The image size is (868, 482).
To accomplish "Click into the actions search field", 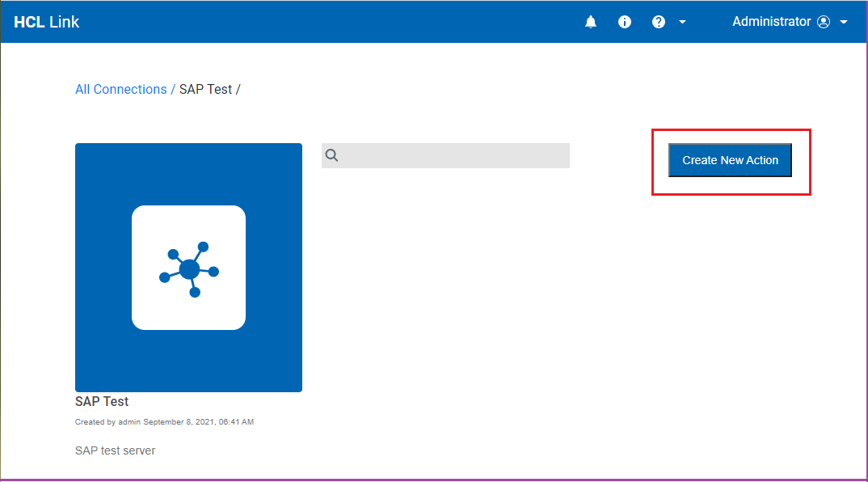I will click(x=445, y=156).
